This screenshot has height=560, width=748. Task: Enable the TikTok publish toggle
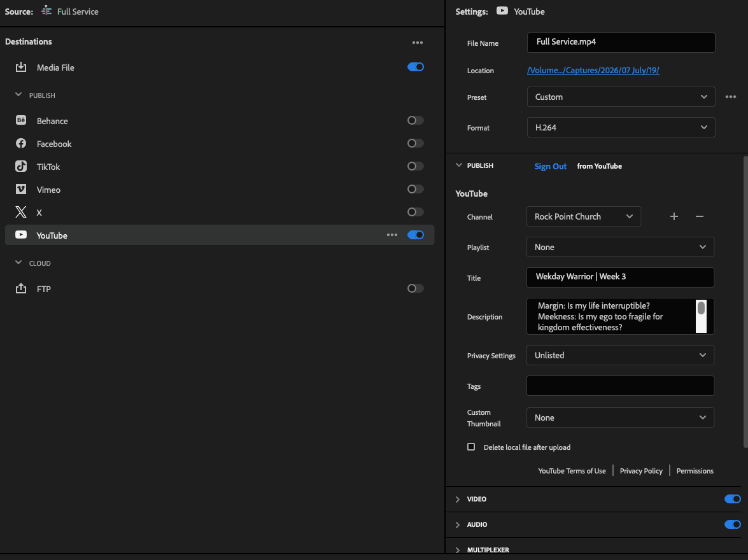[x=416, y=166]
